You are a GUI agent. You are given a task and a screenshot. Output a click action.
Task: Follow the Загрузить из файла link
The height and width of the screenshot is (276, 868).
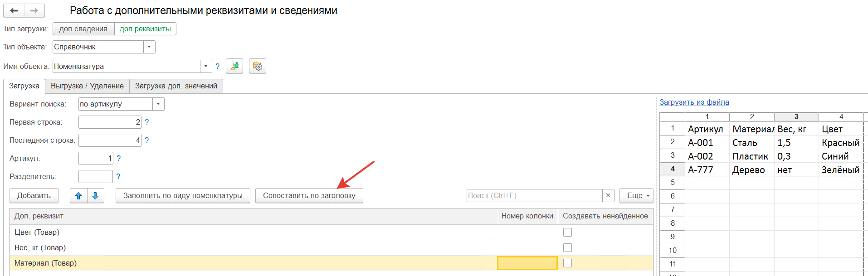(x=694, y=102)
